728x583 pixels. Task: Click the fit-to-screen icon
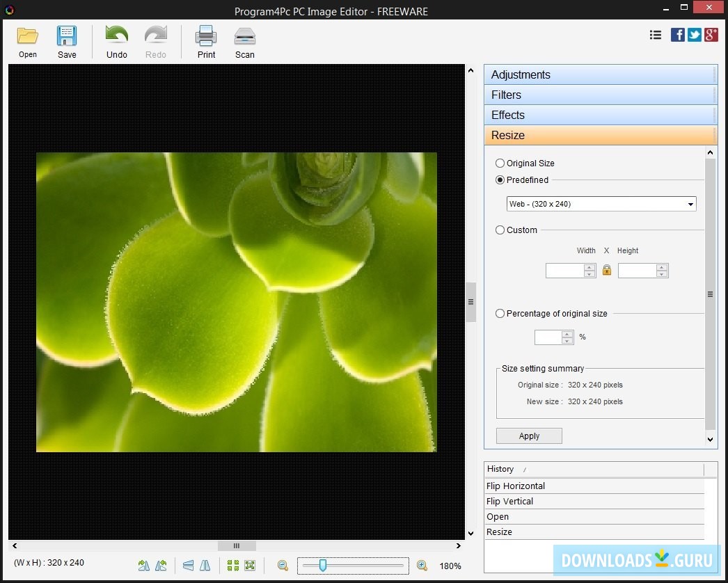[x=248, y=565]
